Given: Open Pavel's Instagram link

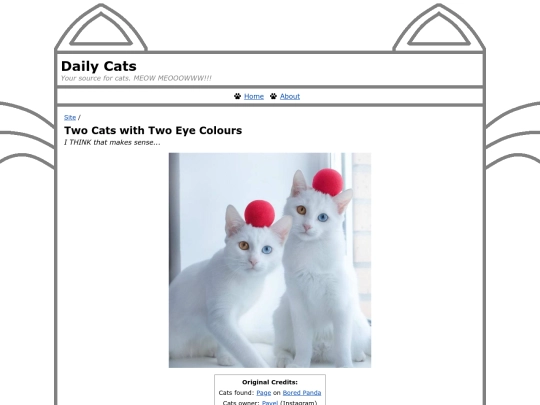Looking at the screenshot, I should point(270,403).
